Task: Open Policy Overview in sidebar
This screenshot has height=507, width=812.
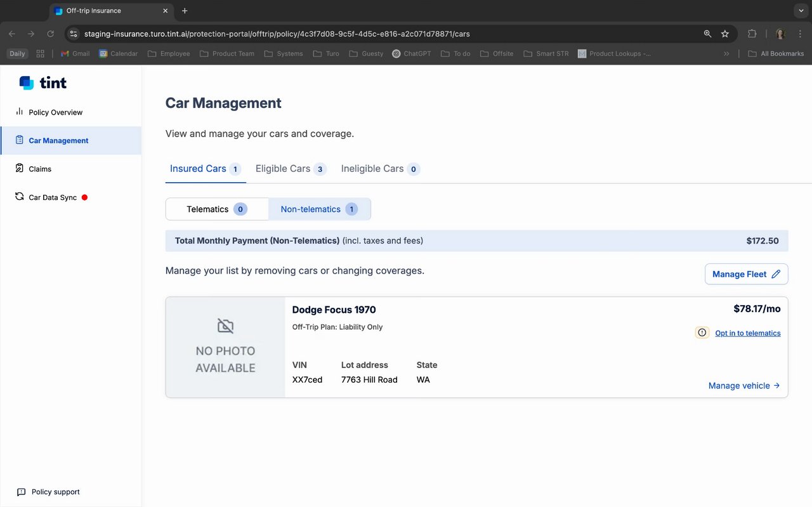Action: [x=55, y=112]
